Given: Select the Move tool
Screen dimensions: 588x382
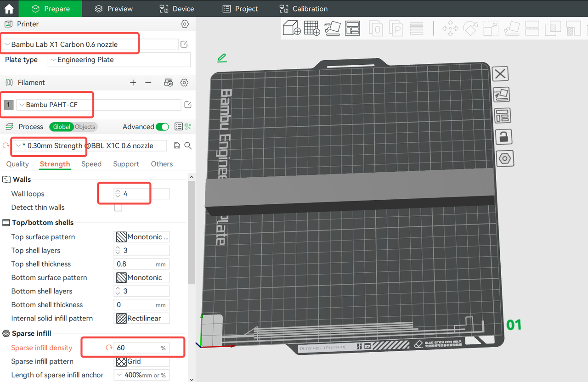Looking at the screenshot, I should point(450,28).
